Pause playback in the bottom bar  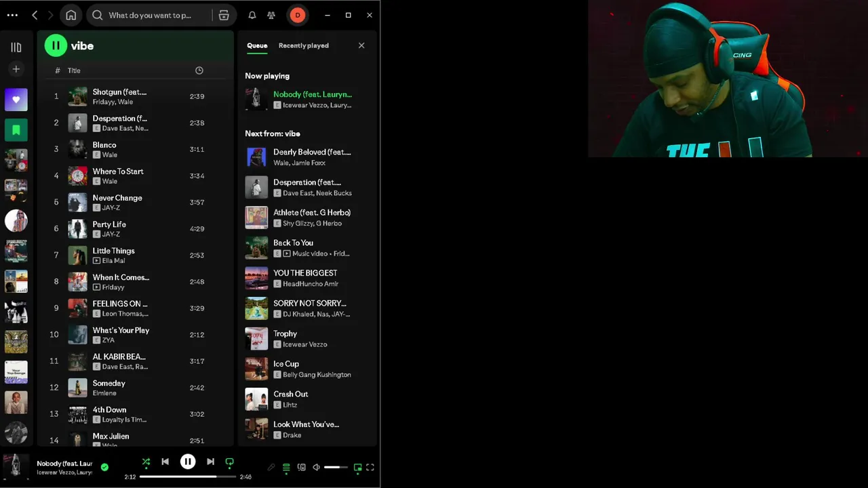[x=188, y=462]
